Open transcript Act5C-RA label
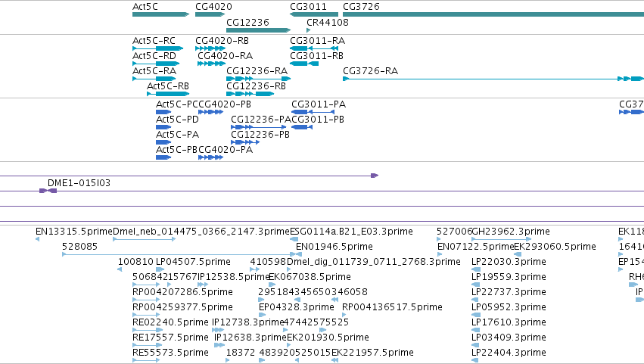Viewport: 644px width, 364px height. tap(154, 71)
